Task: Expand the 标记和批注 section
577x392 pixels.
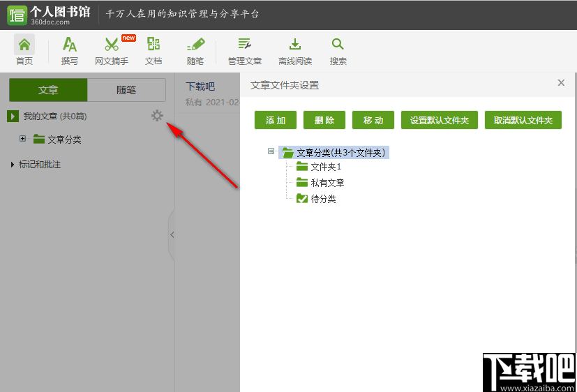Action: tap(12, 165)
